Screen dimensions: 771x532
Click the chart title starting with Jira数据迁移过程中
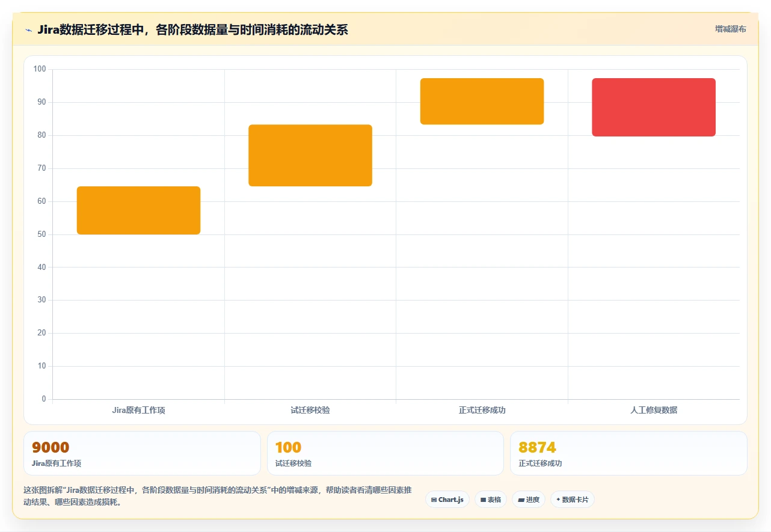pos(192,29)
